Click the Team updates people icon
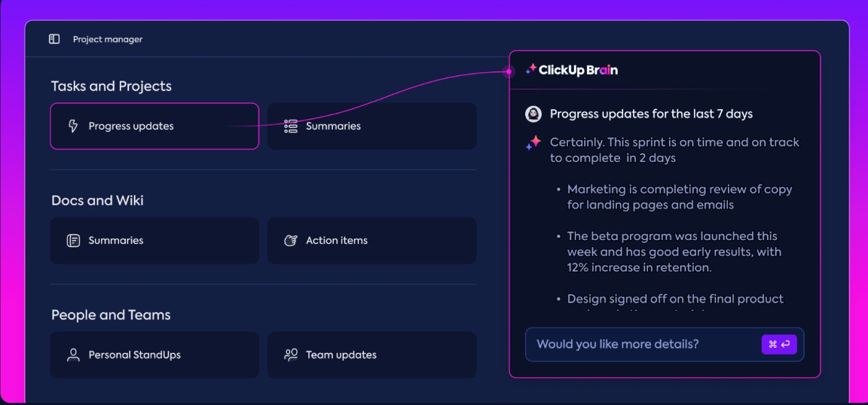 coord(291,355)
